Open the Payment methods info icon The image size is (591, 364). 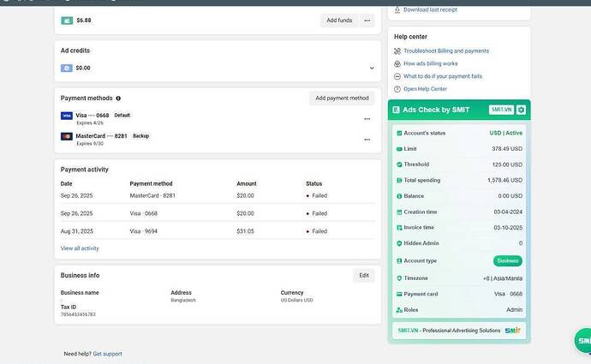118,98
